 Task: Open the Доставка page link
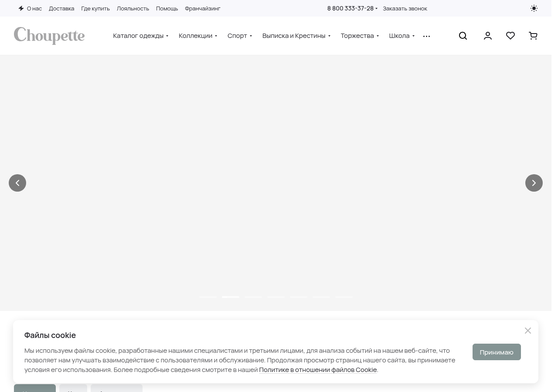tap(61, 8)
